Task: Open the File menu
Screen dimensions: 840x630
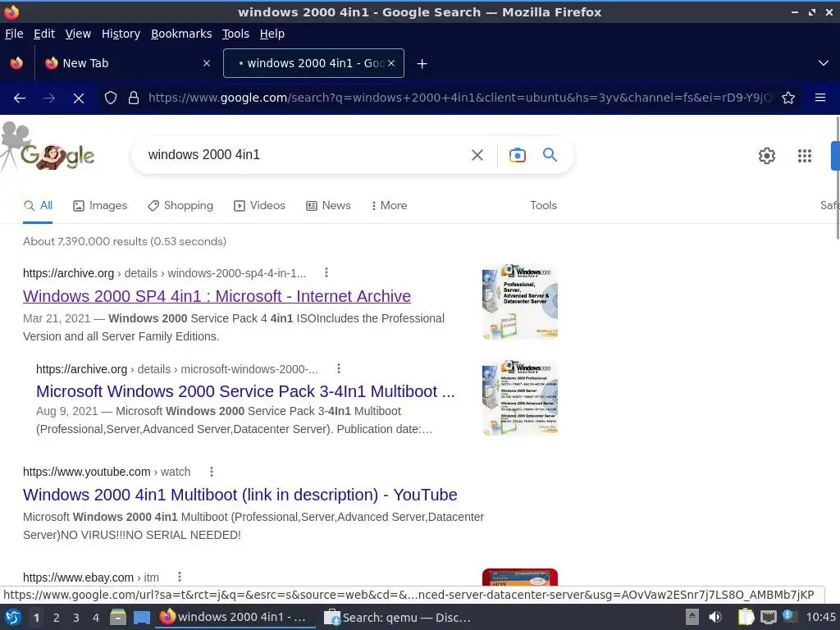Action: click(x=14, y=34)
